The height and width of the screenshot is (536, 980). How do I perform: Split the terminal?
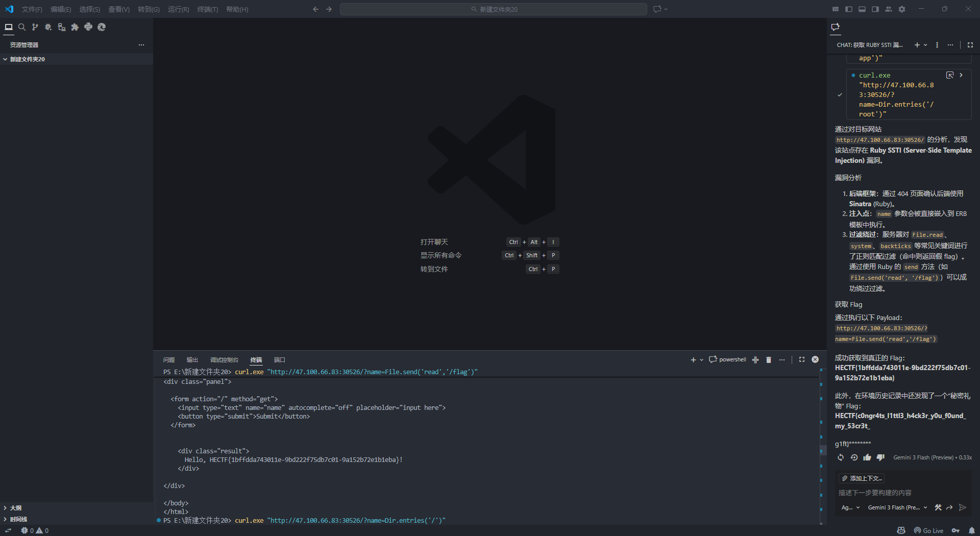coord(755,359)
